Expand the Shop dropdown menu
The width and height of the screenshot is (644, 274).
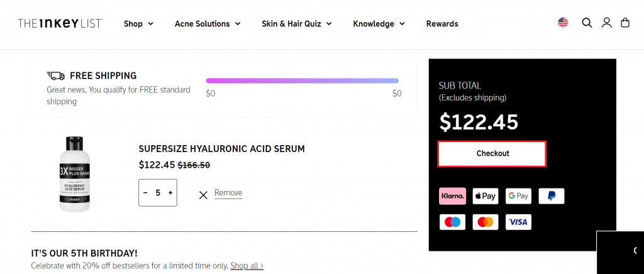139,24
